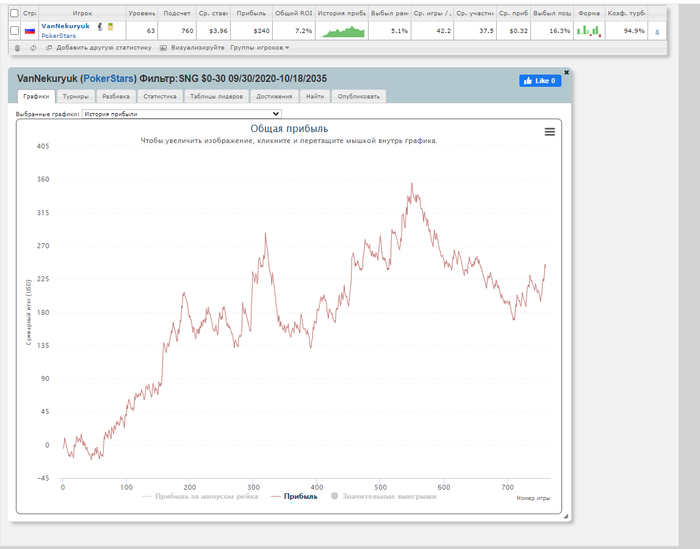Click the refresh icon beside the trash
Screen dimensions: 700x549
[x=33, y=48]
